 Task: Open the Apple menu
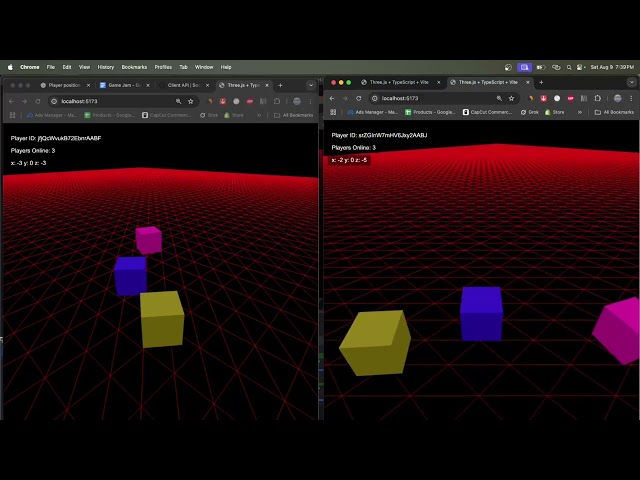(10, 67)
